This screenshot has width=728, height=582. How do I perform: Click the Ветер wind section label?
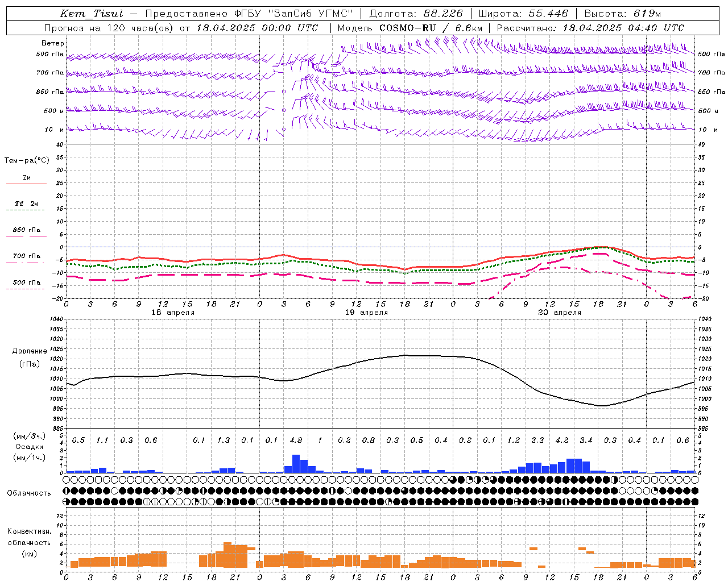point(53,43)
